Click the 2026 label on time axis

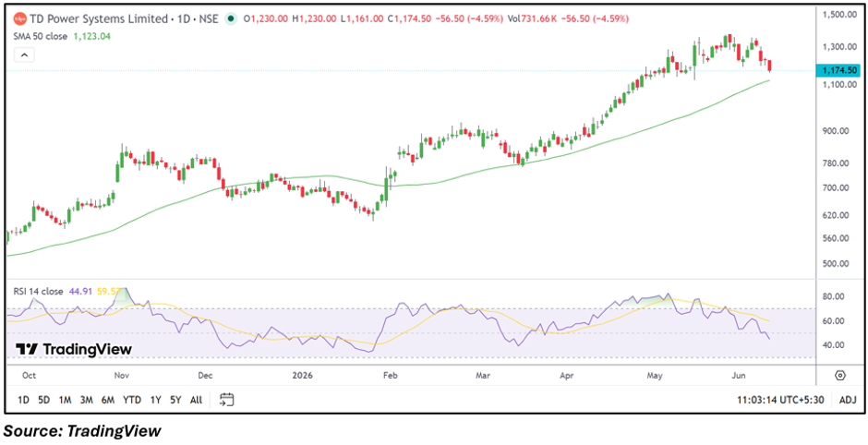[x=304, y=376]
